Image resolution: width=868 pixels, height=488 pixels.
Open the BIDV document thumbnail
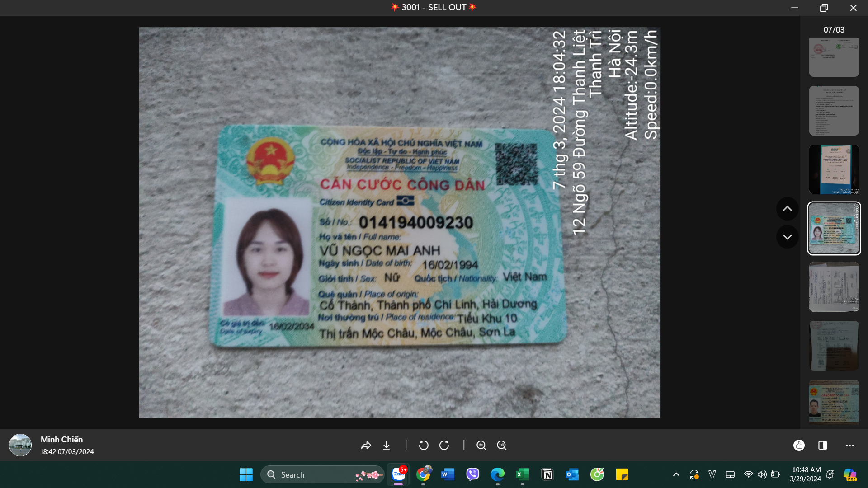pos(834,169)
